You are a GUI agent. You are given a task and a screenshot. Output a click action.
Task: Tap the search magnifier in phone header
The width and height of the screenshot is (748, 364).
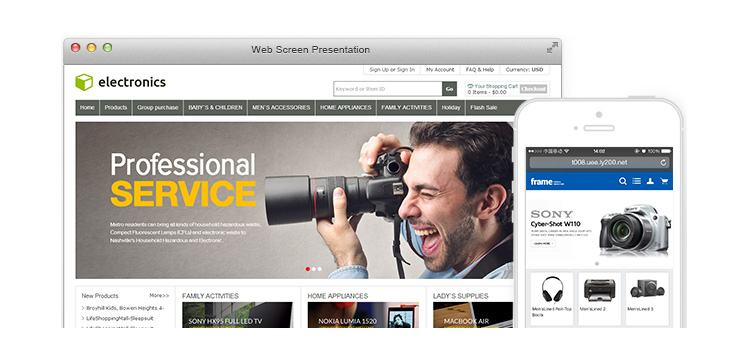point(623,181)
